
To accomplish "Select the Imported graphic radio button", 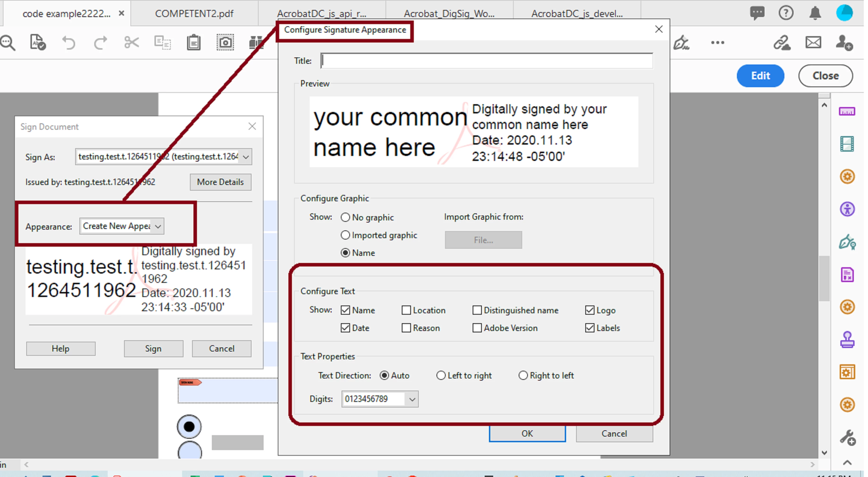I will pyautogui.click(x=345, y=235).
